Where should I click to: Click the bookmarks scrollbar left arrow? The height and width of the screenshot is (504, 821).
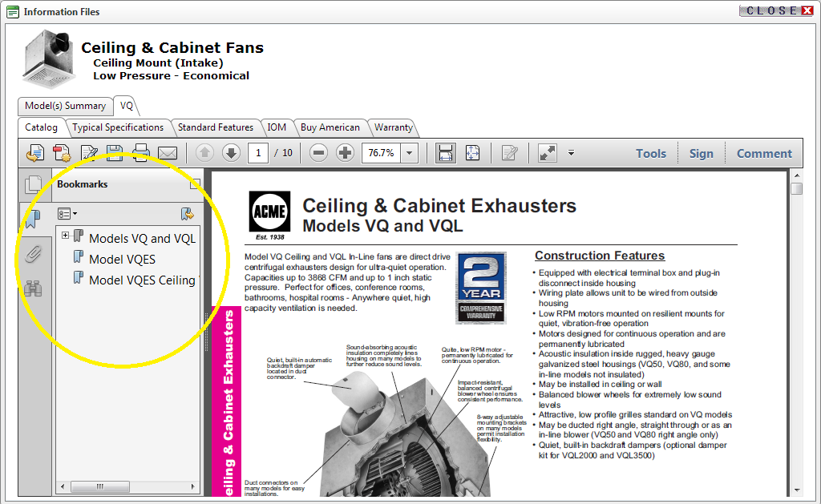point(63,486)
